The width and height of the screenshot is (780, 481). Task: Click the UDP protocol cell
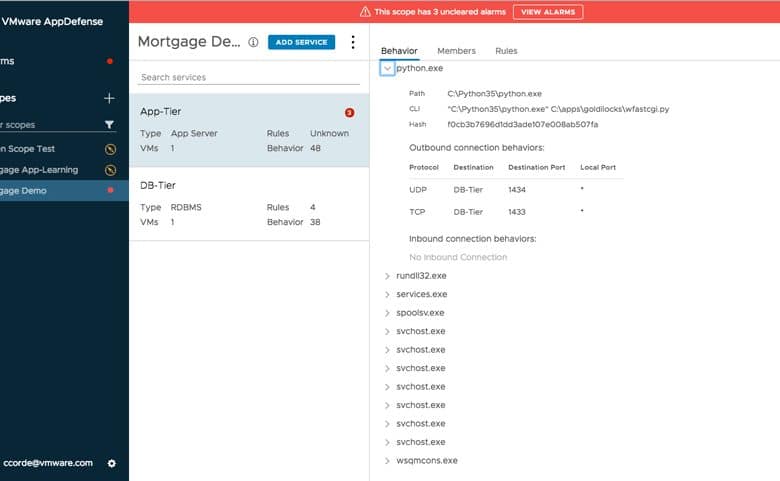coord(418,190)
